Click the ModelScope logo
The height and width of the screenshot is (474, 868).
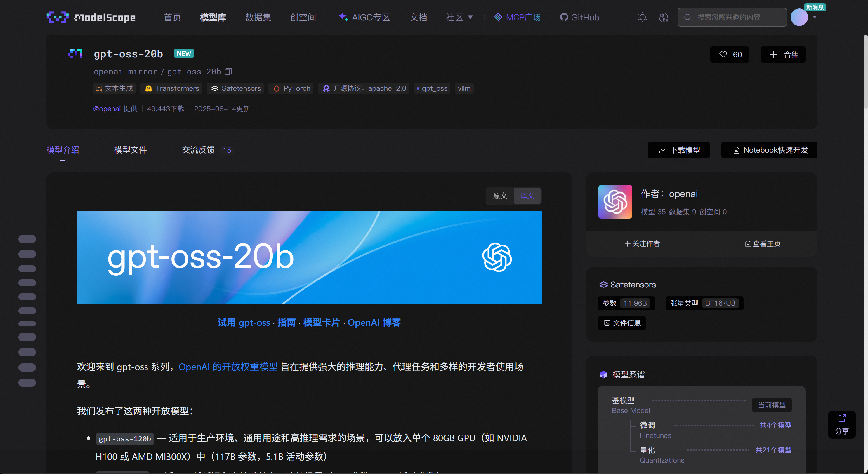point(91,17)
